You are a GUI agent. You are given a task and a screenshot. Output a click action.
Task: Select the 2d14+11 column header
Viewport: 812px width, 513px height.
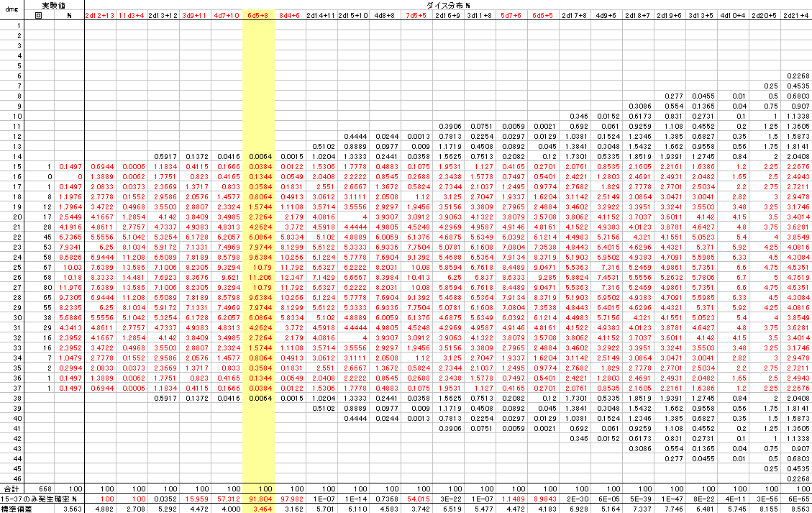tap(321, 16)
